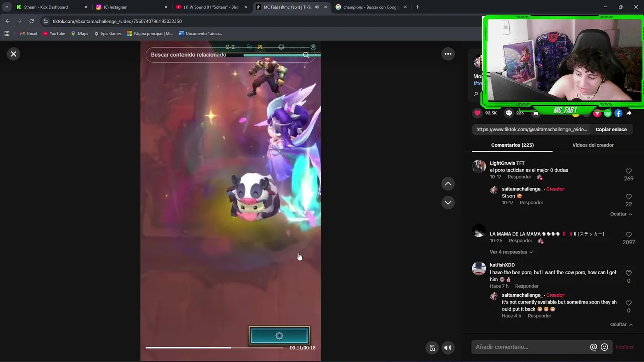
Task: Reply to the creator's comment from Hace 4 h
Action: click(539, 316)
